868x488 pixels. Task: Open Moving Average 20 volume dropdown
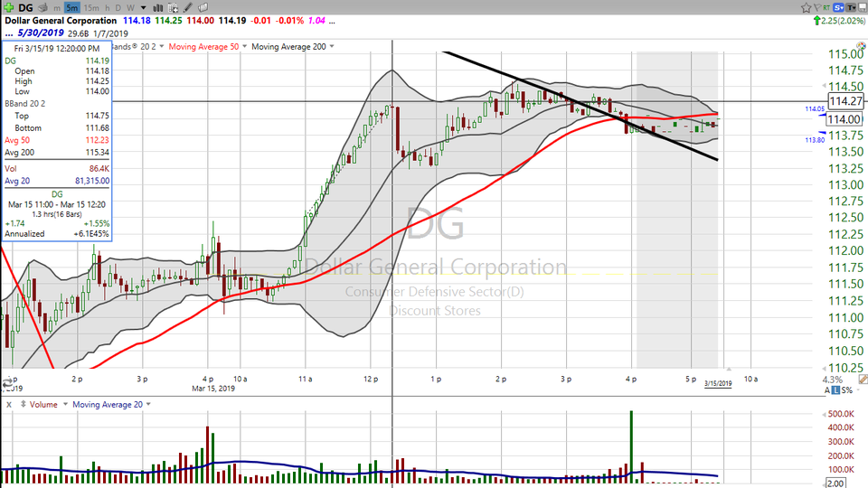coord(147,405)
